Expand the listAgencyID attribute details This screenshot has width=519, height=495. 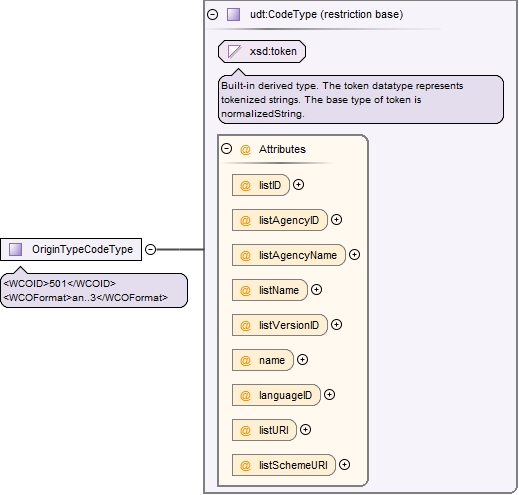[x=336, y=220]
